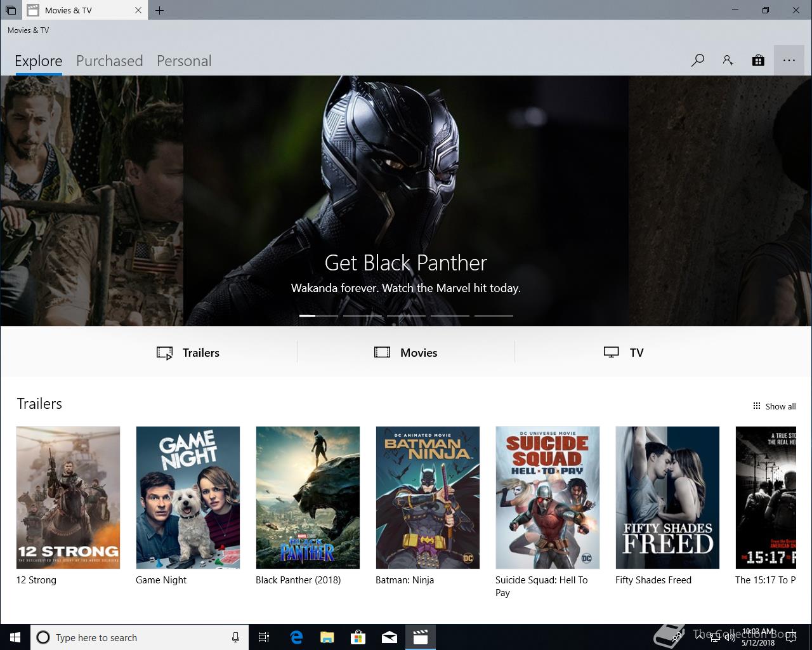The height and width of the screenshot is (650, 812).
Task: Click the '12 Strong' title text
Action: 36,580
